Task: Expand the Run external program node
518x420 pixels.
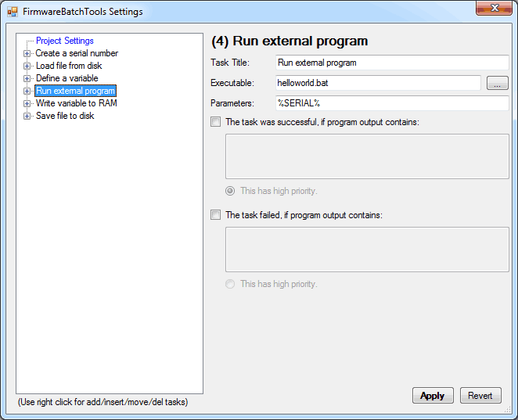Action: 27,91
